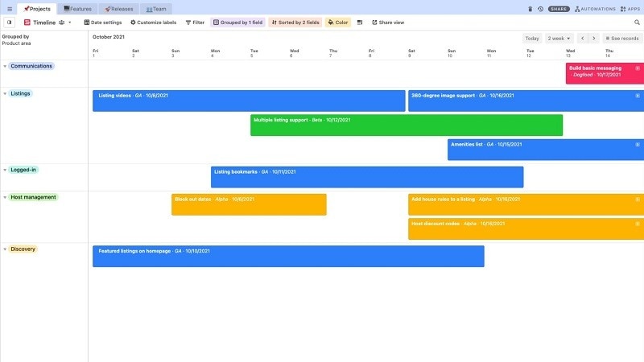Open the 2 week range dropdown
This screenshot has height=362, width=644.
pyautogui.click(x=559, y=38)
